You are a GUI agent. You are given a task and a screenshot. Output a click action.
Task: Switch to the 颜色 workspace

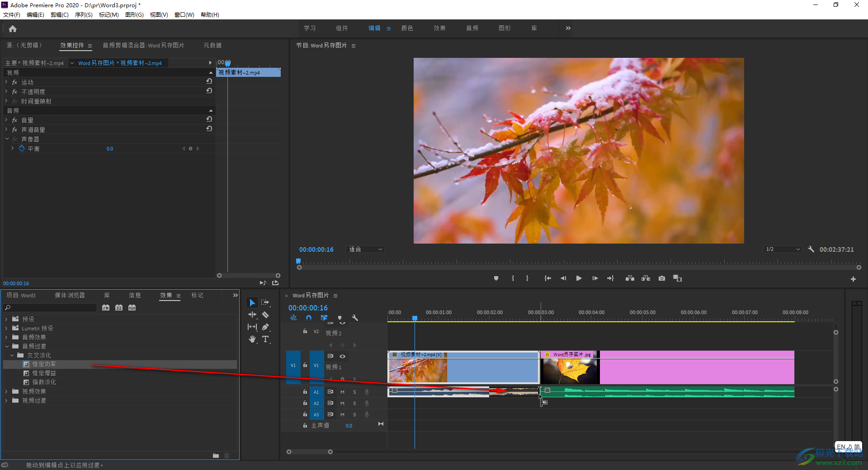click(x=407, y=28)
